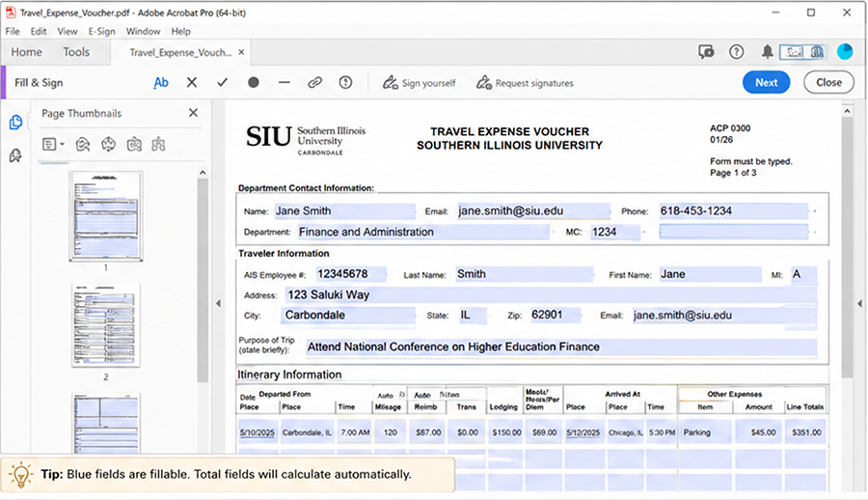Open Page Thumbnails panel icon in sidebar
The height and width of the screenshot is (500, 868).
tap(15, 122)
